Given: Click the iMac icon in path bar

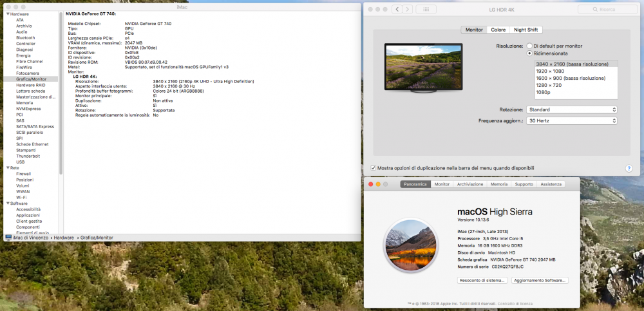Looking at the screenshot, I should coord(8,238).
